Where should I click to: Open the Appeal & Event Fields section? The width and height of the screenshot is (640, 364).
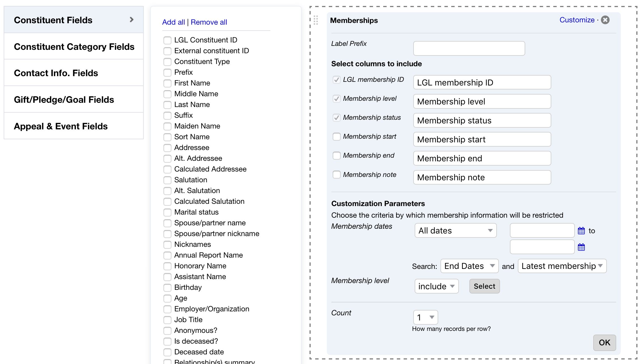[60, 126]
